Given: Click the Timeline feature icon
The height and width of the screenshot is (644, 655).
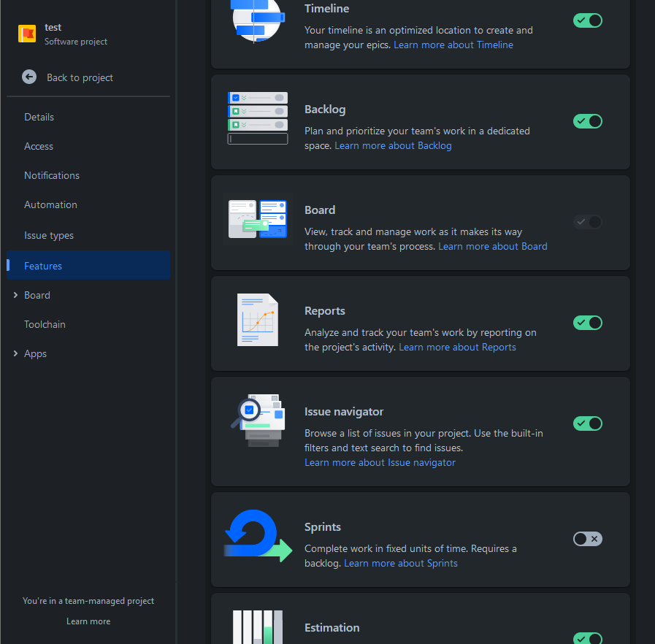Looking at the screenshot, I should coord(257,18).
